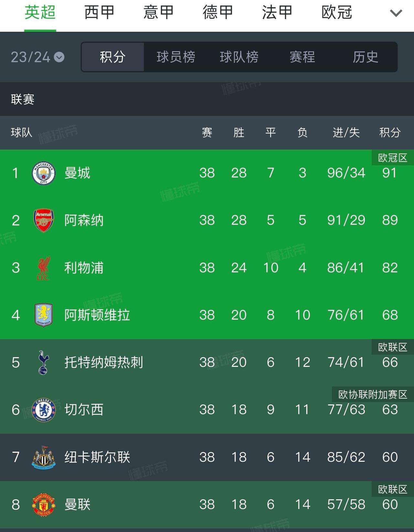Switch to the 西甲 league tab

(x=99, y=13)
